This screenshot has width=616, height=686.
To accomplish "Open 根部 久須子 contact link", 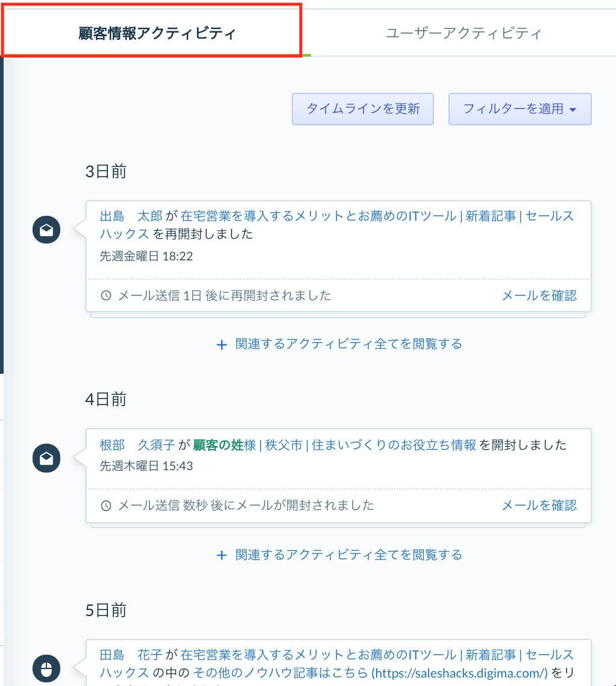I will (x=137, y=445).
